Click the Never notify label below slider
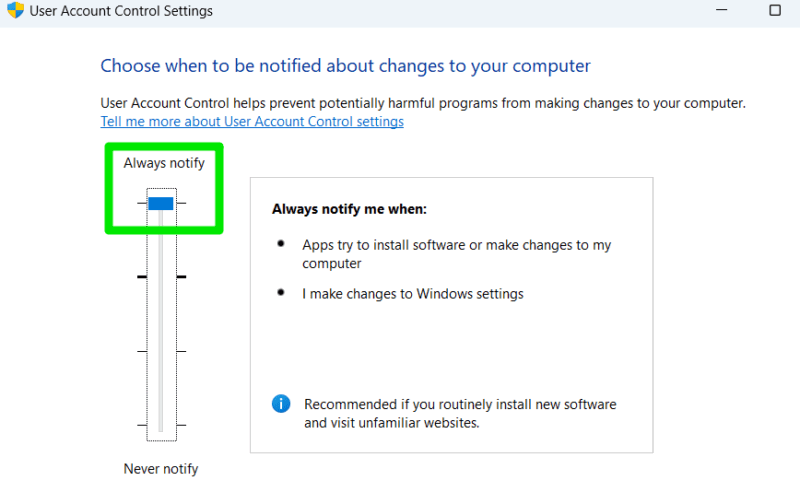The image size is (800, 504). [161, 468]
